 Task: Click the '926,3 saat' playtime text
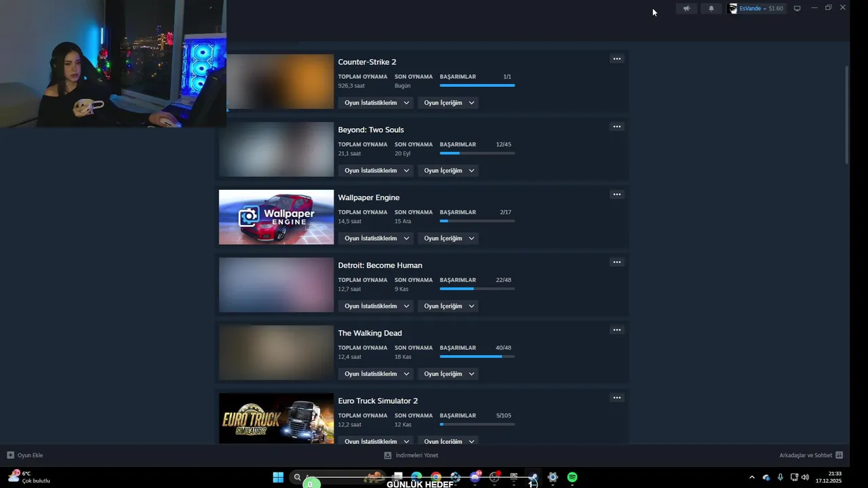coord(351,86)
